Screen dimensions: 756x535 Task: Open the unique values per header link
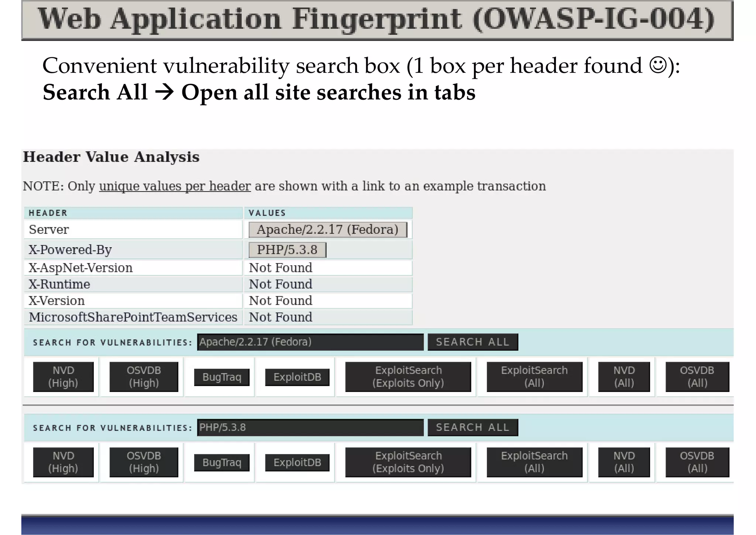tap(175, 186)
